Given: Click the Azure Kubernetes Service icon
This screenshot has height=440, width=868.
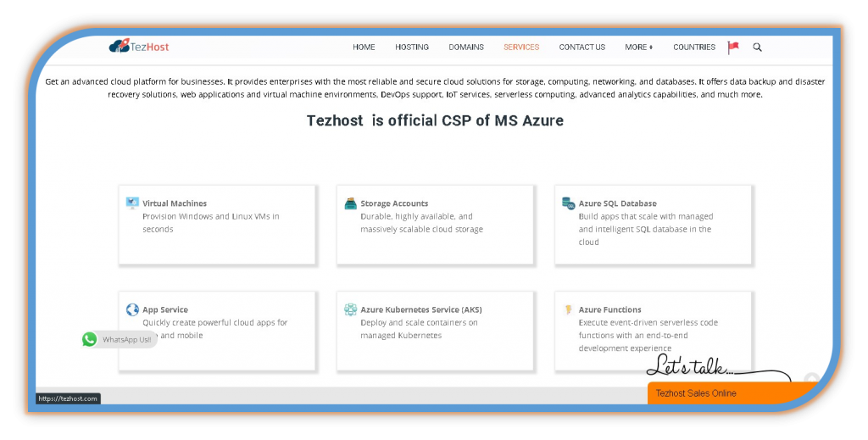Looking at the screenshot, I should pos(350,309).
